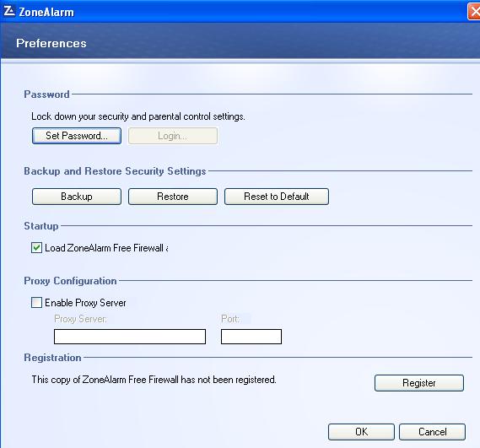Click the Backup and Restore Security Settings heading

(x=115, y=171)
